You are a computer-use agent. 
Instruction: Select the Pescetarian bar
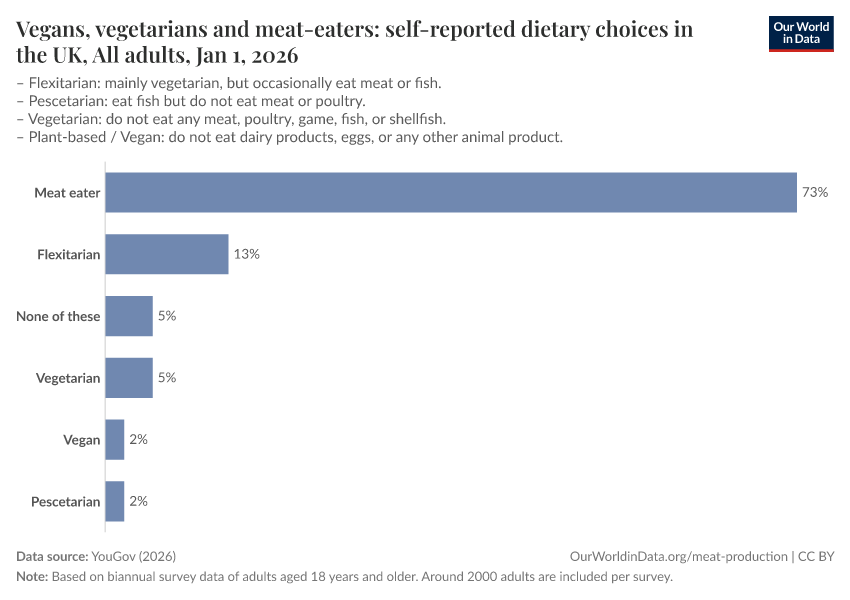pos(115,502)
